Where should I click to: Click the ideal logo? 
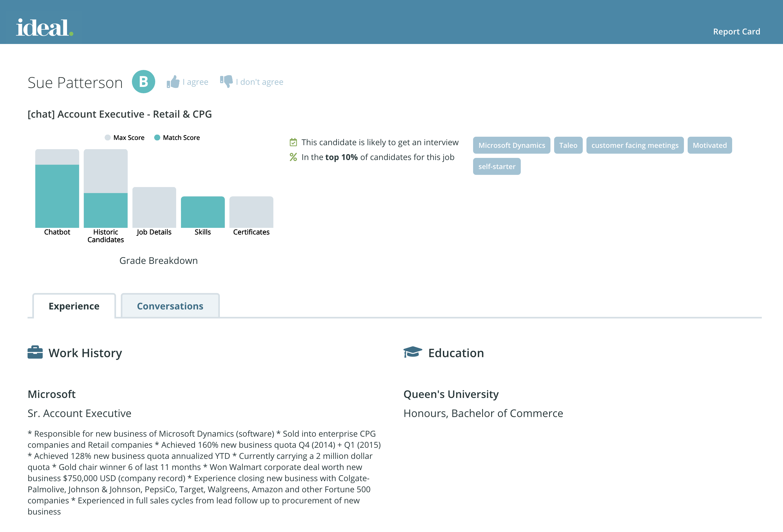click(x=45, y=28)
